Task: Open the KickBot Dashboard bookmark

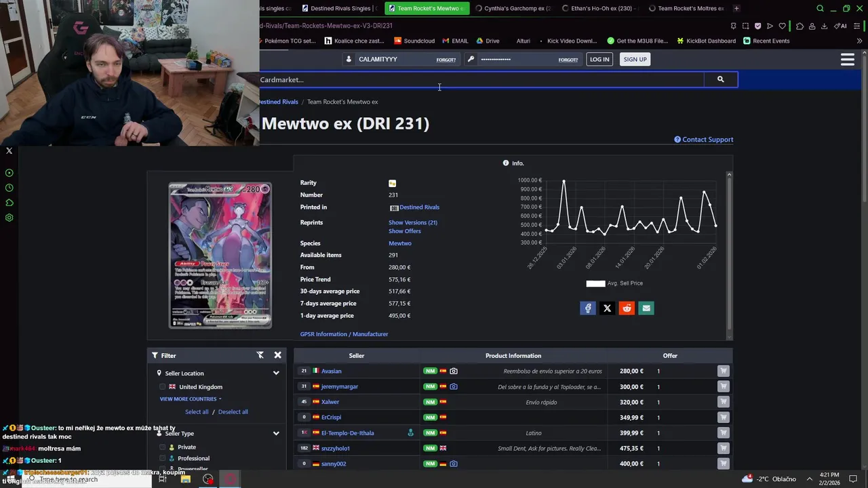Action: (x=705, y=41)
